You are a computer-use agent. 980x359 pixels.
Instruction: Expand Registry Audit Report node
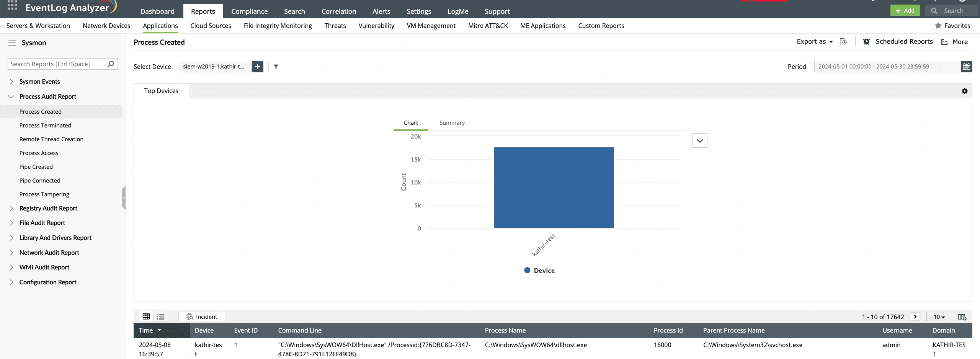click(11, 208)
